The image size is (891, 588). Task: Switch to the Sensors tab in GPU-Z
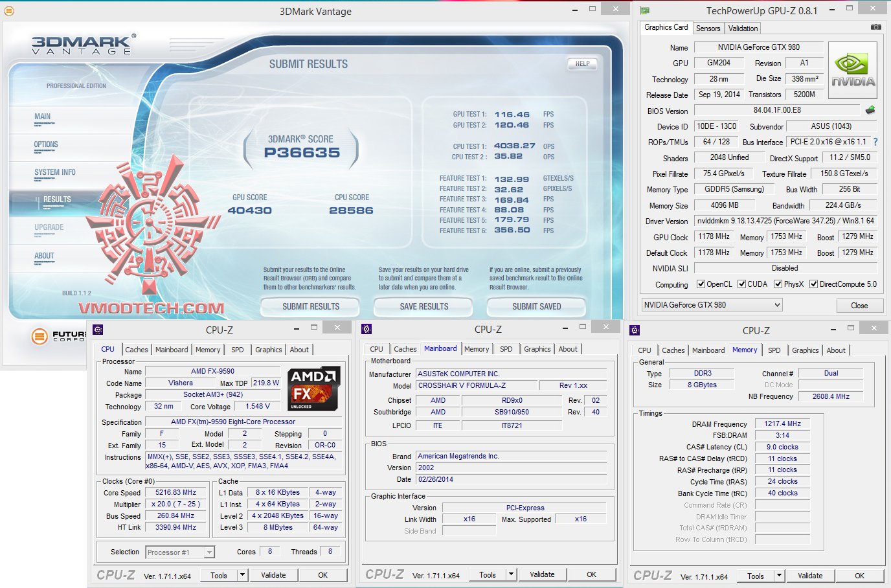[708, 28]
